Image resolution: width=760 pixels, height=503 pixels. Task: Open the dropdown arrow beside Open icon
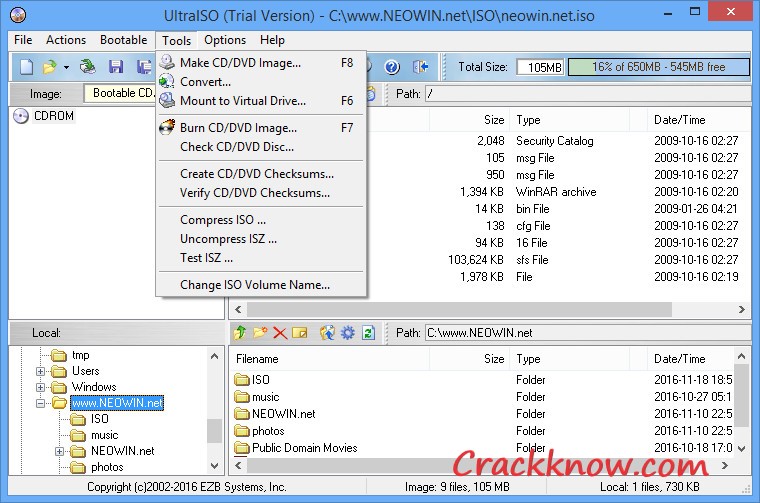tap(66, 67)
